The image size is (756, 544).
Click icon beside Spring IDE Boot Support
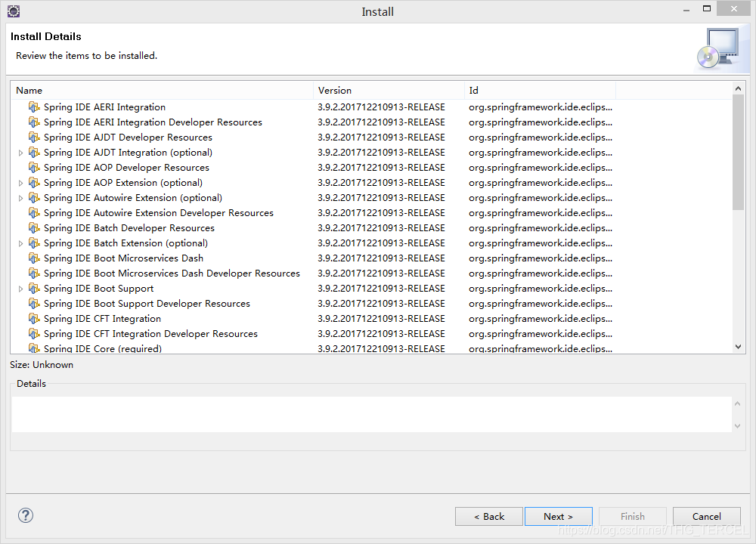click(x=34, y=288)
